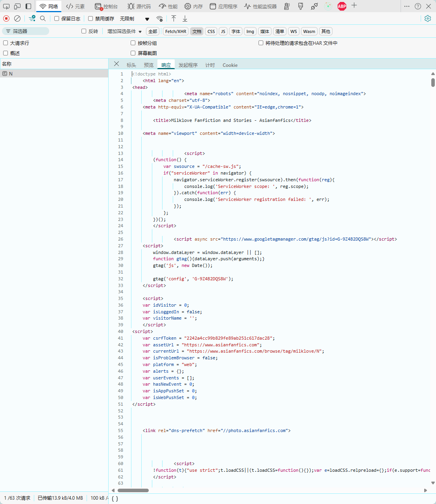Screen dimensions: 436x504
Task: Expand the 增加筛选条件 dropdown
Action: coord(124,31)
